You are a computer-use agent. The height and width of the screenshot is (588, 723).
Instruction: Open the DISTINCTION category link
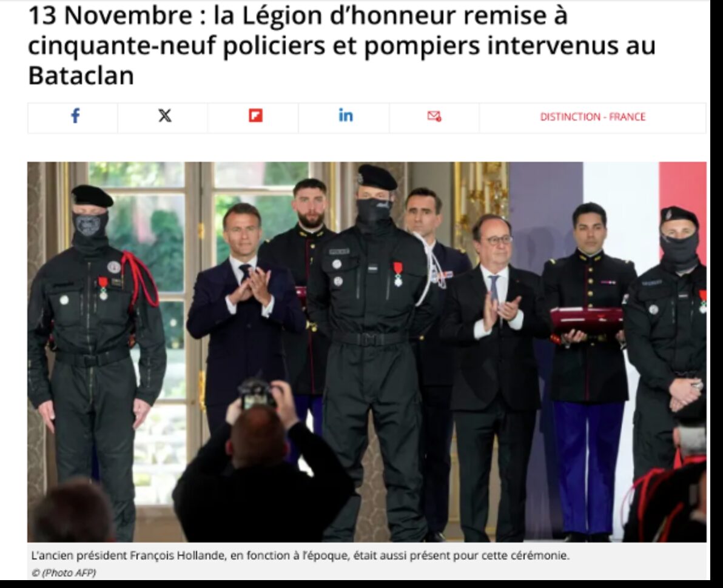click(x=570, y=117)
